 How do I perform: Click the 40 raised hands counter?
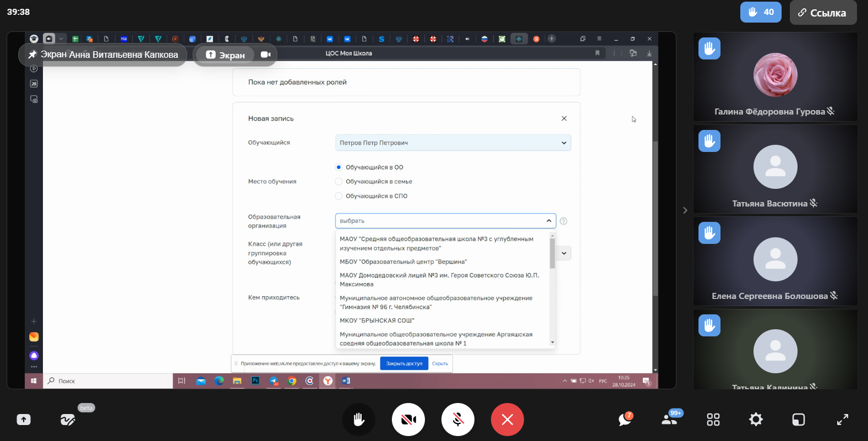pyautogui.click(x=760, y=12)
